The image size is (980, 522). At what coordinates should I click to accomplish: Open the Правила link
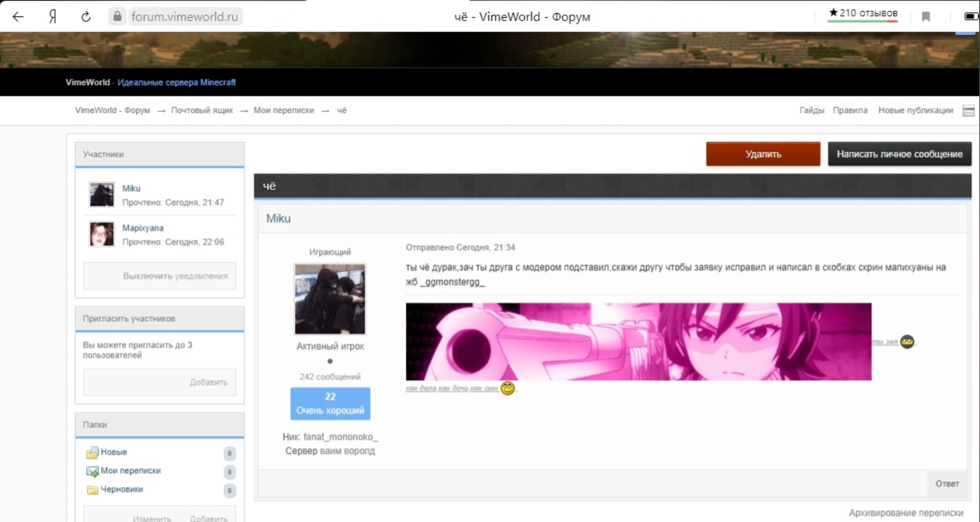click(850, 110)
